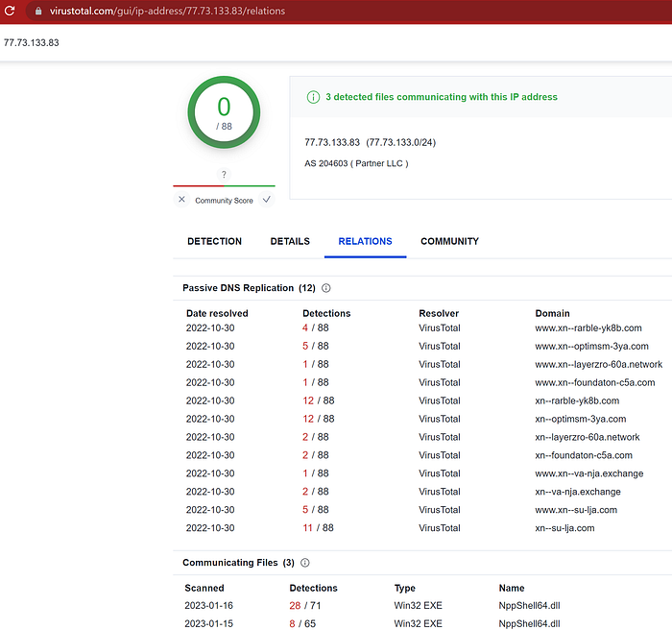Image resolution: width=672 pixels, height=630 pixels.
Task: Open the Passive DNS Replication info icon
Action: click(x=326, y=288)
